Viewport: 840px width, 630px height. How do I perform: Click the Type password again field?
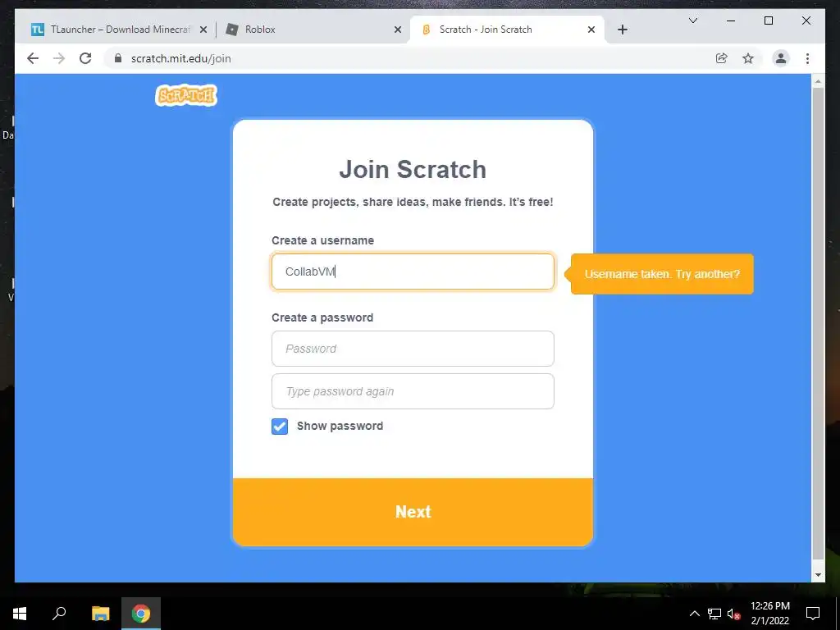(x=413, y=391)
